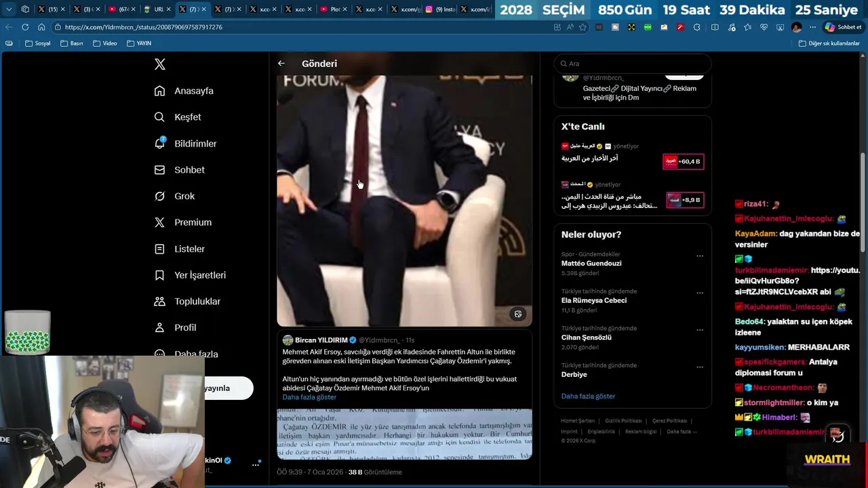Image resolution: width=868 pixels, height=488 pixels.
Task: Click the back arrow next to Gönderi
Action: pyautogui.click(x=281, y=63)
